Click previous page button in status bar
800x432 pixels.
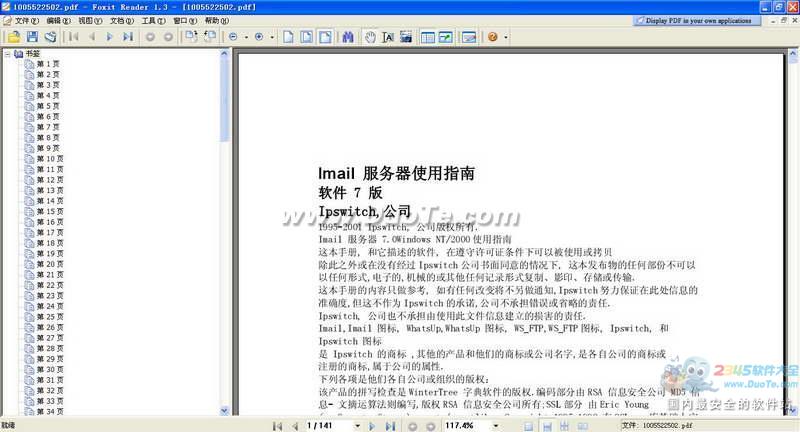click(295, 426)
